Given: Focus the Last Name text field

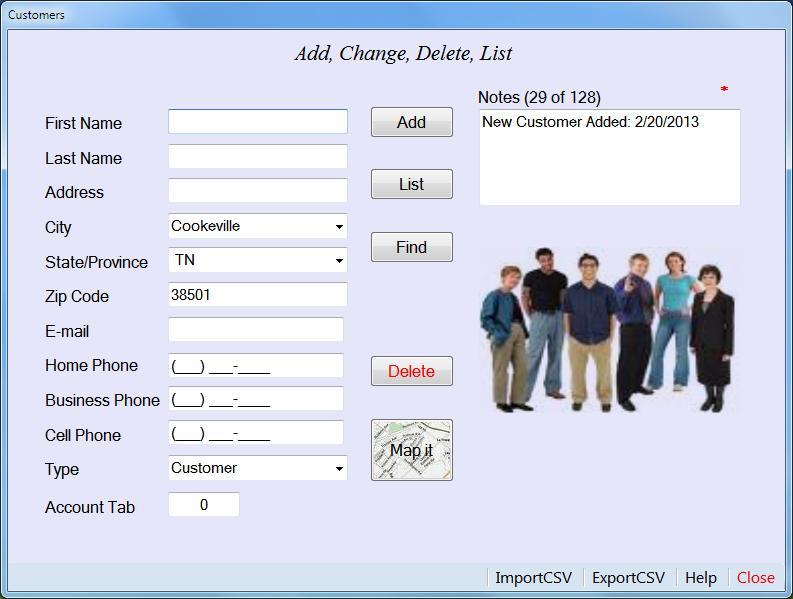Looking at the screenshot, I should [258, 156].
